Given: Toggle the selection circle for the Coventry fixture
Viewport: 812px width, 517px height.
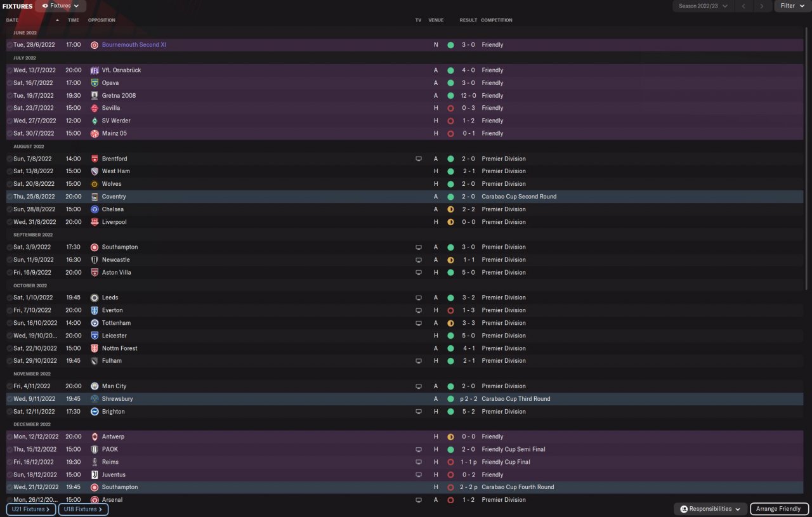Looking at the screenshot, I should coord(10,197).
